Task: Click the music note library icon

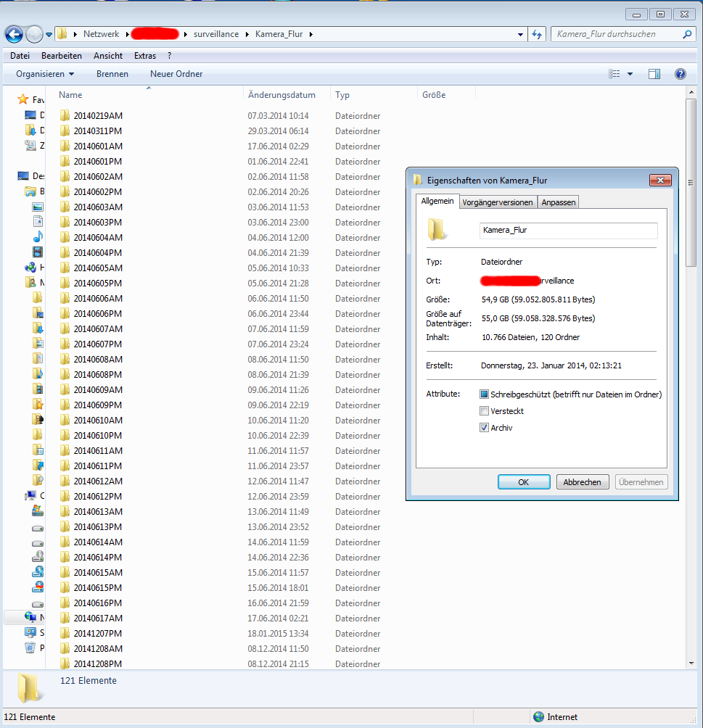Action: (38, 237)
